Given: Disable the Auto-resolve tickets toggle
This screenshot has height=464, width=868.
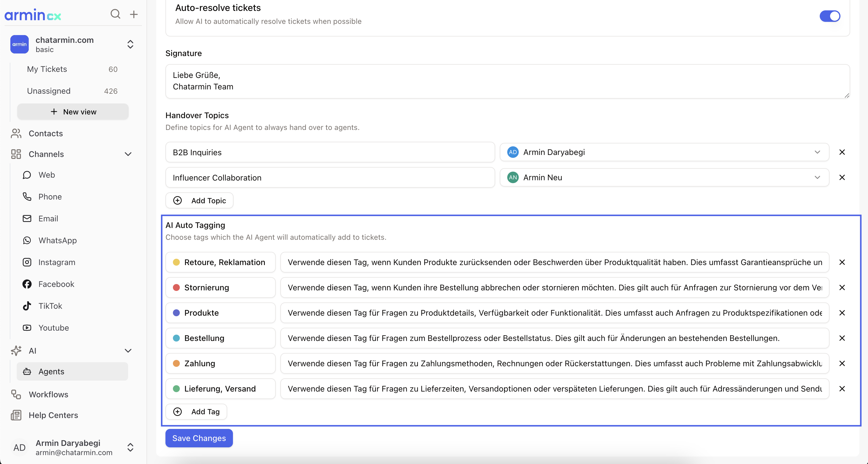Looking at the screenshot, I should (x=830, y=16).
